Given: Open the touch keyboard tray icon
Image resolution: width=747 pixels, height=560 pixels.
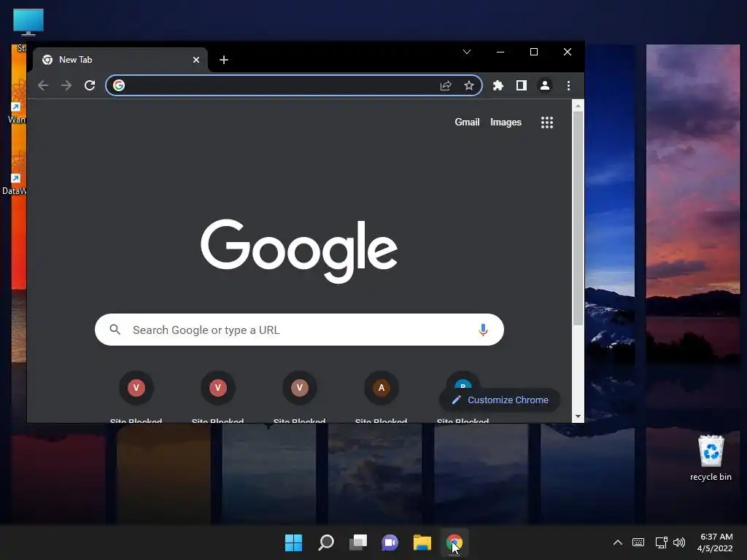Looking at the screenshot, I should point(638,542).
